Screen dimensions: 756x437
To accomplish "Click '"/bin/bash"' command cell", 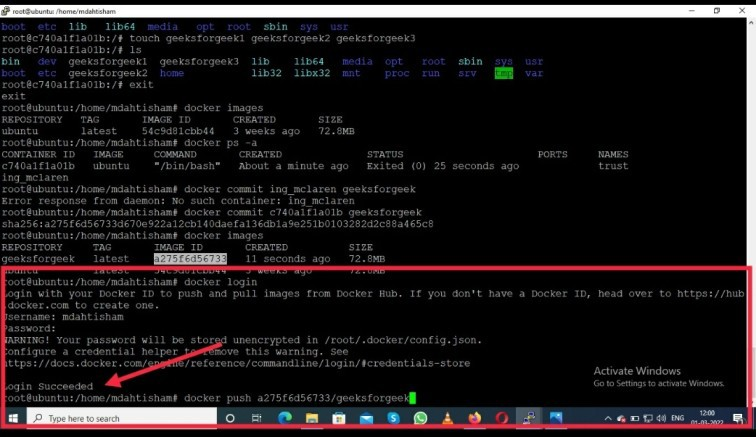I will pos(187,166).
